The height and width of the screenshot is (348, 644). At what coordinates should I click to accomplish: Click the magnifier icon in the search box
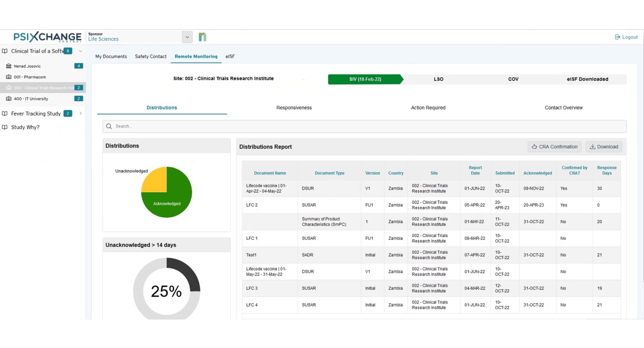tap(109, 126)
